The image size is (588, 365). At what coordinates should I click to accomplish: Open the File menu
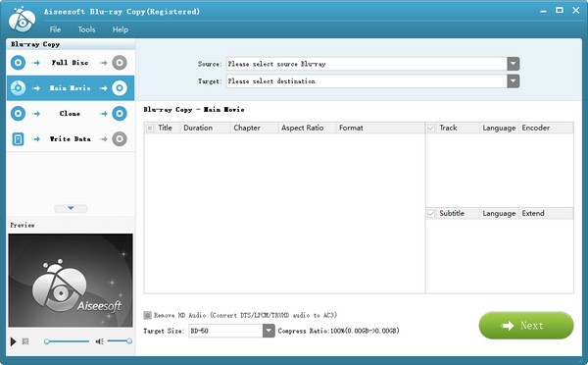pos(55,29)
